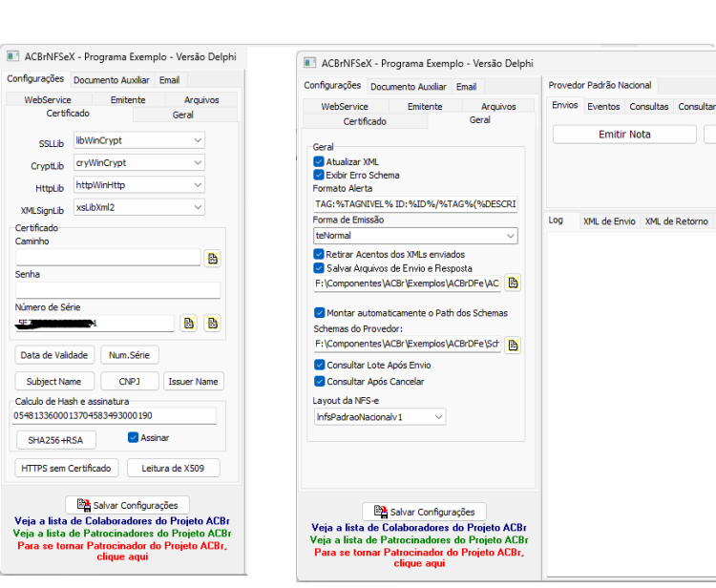
Task: Click the browse icon beside the Caminho field
Action: (212, 259)
